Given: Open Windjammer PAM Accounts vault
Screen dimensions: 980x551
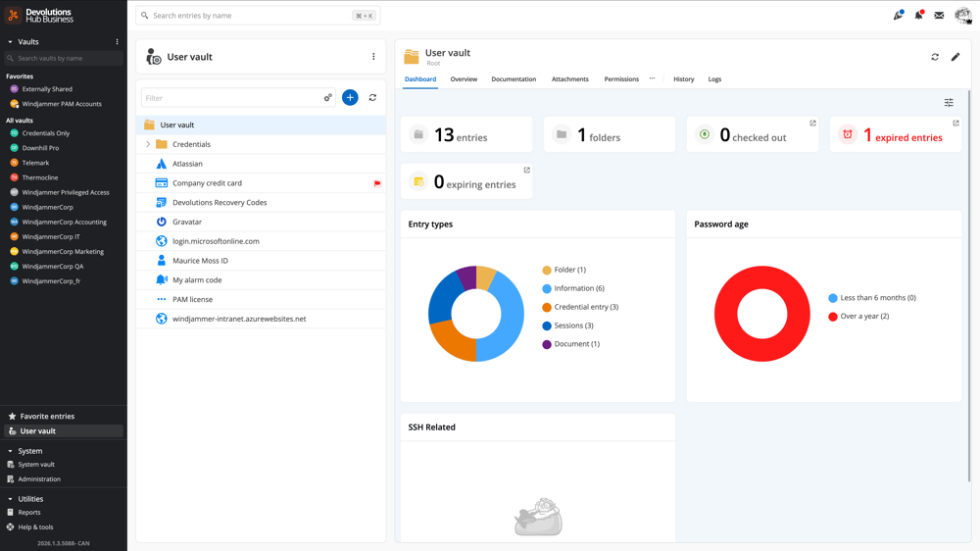Looking at the screenshot, I should [63, 104].
